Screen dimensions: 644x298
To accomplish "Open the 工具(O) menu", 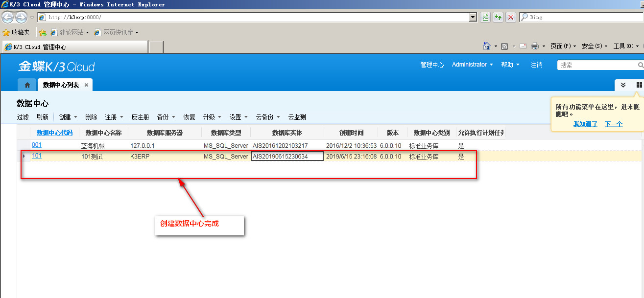I will pyautogui.click(x=626, y=46).
